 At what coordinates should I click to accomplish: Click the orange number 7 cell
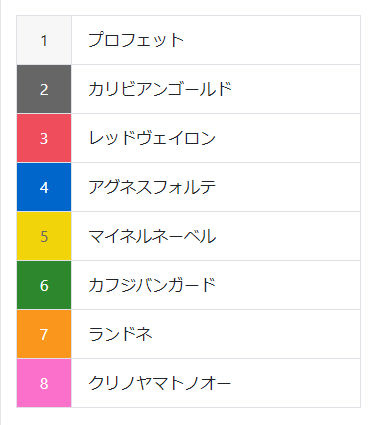[x=44, y=334]
